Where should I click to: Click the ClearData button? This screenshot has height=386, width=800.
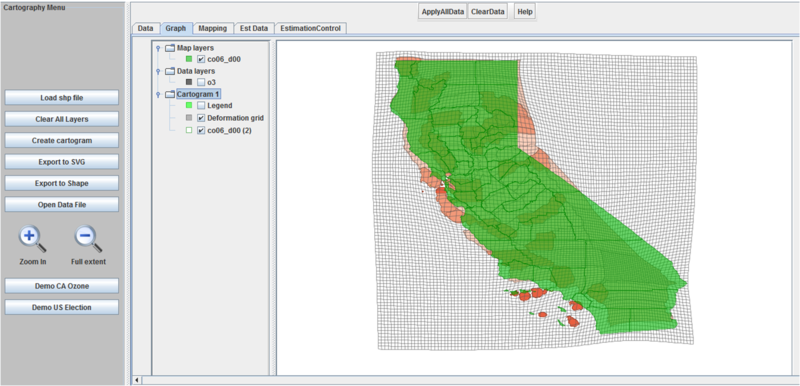point(488,11)
